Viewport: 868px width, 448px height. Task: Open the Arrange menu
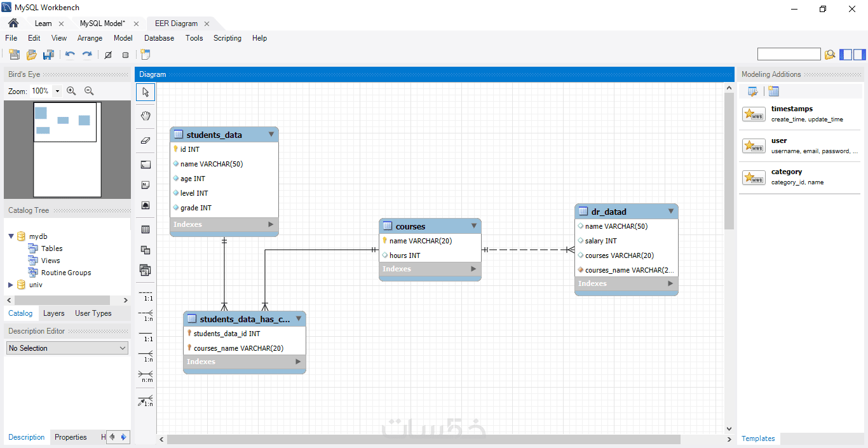pyautogui.click(x=90, y=38)
